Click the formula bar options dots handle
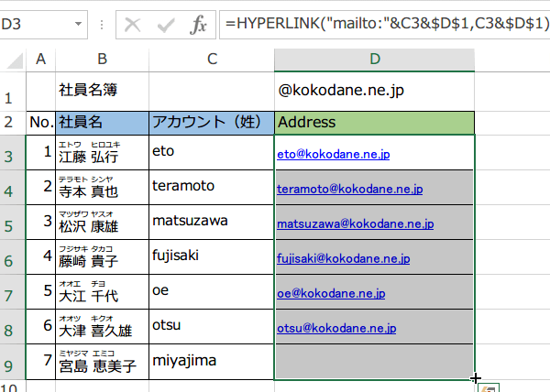This screenshot has width=550, height=392. [102, 25]
